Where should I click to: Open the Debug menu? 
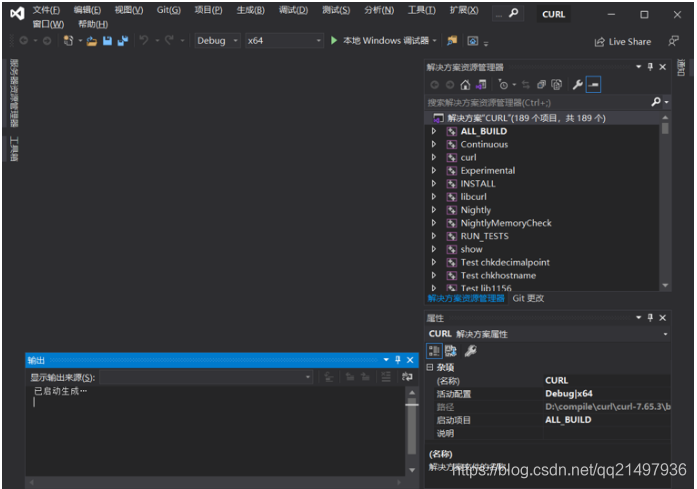tap(293, 10)
